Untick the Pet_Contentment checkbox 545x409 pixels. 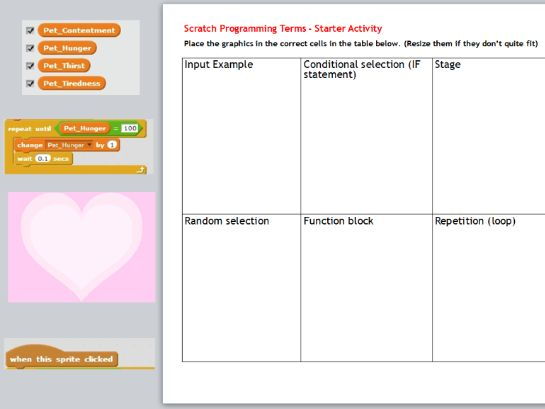(30, 31)
